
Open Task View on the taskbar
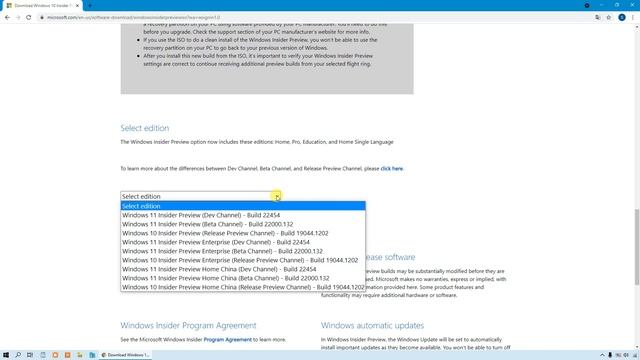pos(30,355)
